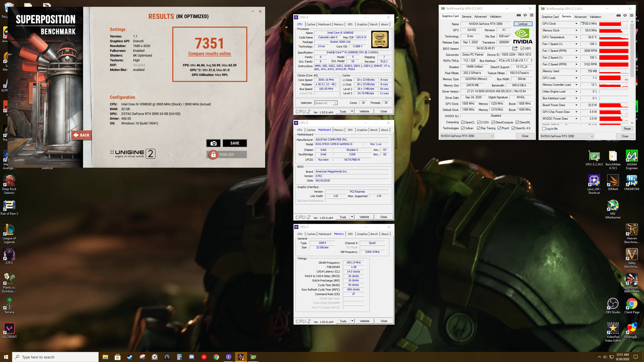644x362 pixels.
Task: Open the VideoPad Video Editor desktop icon
Action: click(x=613, y=332)
